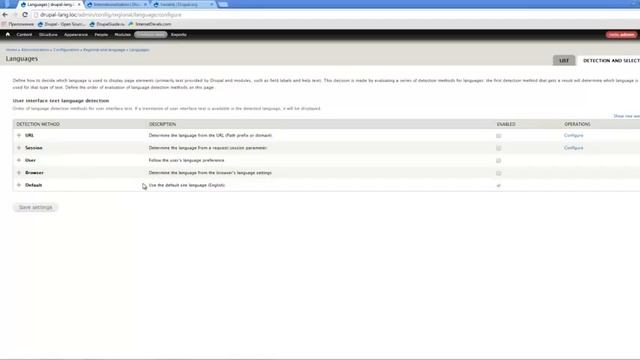The height and width of the screenshot is (360, 640).
Task: Go to Administration breadcrumb link
Action: tap(35, 50)
